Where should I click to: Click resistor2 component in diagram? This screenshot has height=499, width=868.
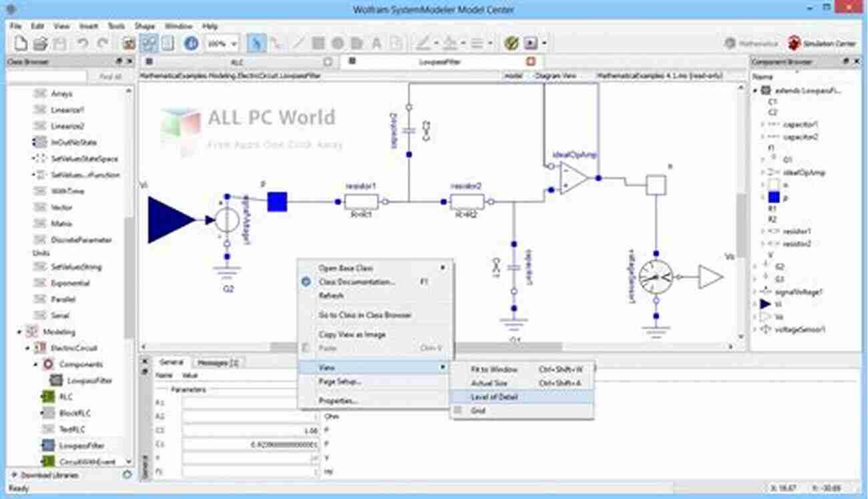click(467, 201)
